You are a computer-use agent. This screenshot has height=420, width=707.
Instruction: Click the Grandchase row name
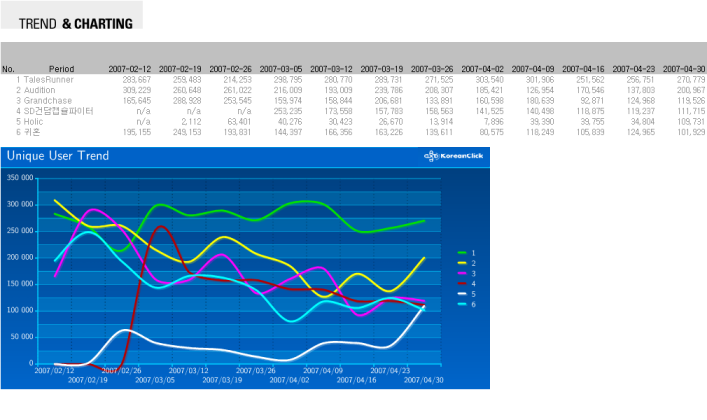click(48, 101)
